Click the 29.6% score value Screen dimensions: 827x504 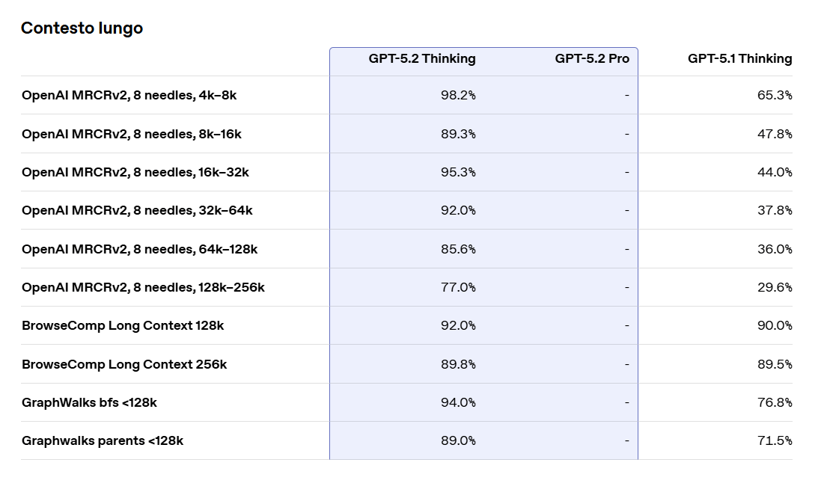[x=775, y=288]
